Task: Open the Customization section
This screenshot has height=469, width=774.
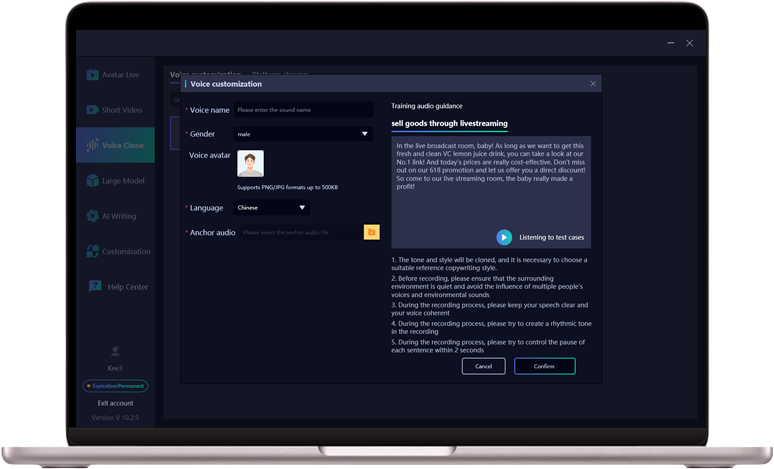Action: click(x=116, y=252)
